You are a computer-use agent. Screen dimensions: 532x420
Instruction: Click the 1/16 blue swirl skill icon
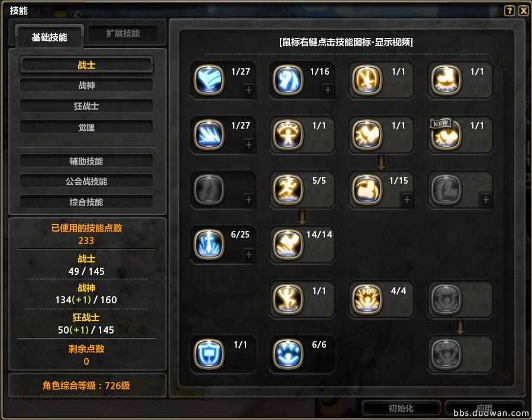click(x=288, y=80)
